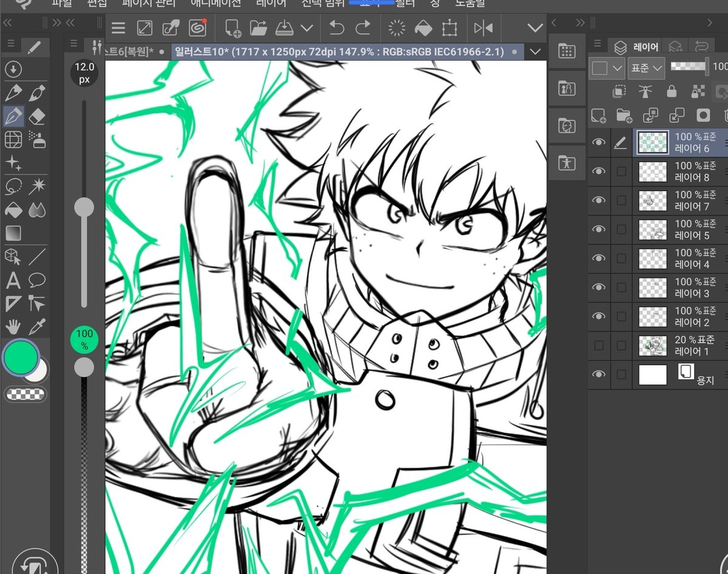This screenshot has height=574, width=728.
Task: Click the Clear circle icon in command bar
Action: 397,28
